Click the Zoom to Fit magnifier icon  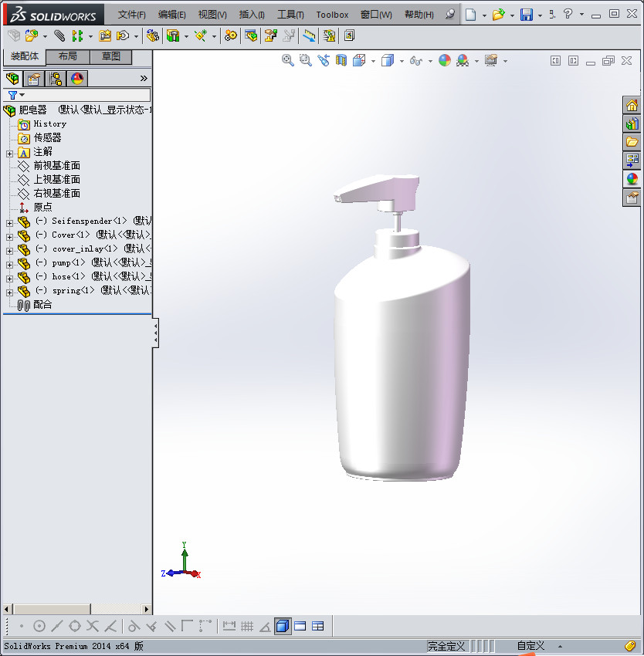[x=287, y=61]
